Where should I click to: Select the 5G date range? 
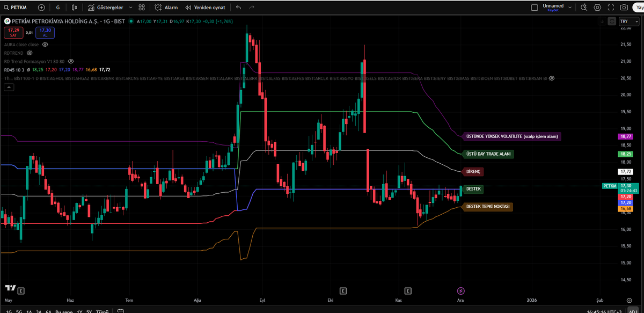tap(19, 311)
